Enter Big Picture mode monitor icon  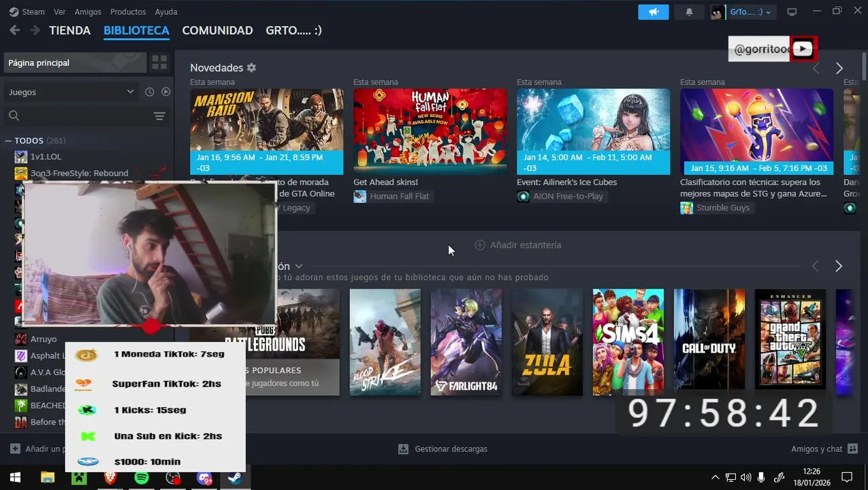tap(792, 12)
